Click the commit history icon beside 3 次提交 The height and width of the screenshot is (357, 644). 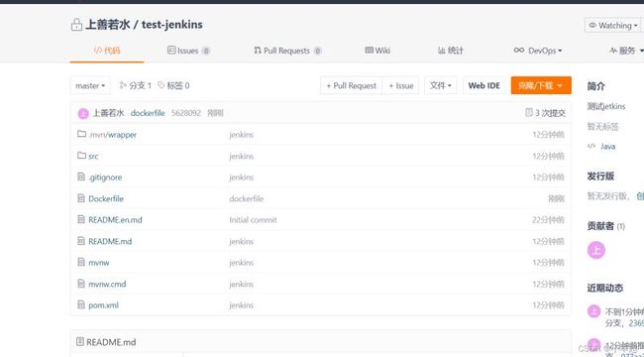click(x=529, y=113)
